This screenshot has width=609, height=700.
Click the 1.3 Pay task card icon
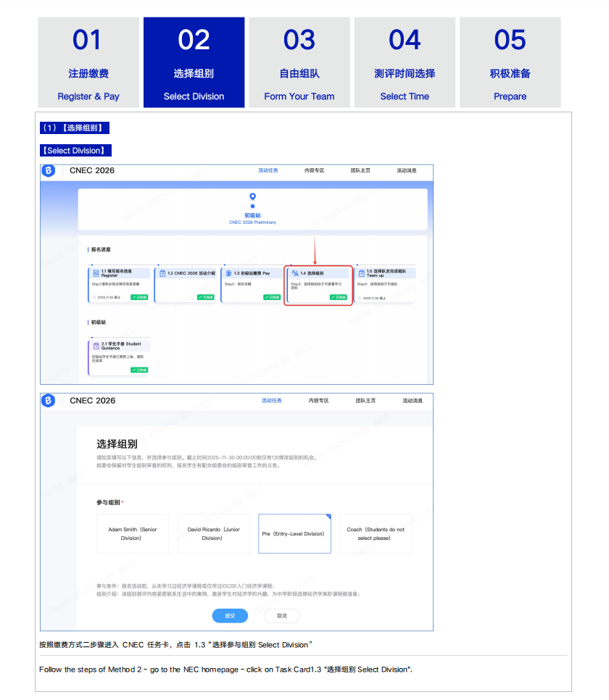click(x=228, y=273)
